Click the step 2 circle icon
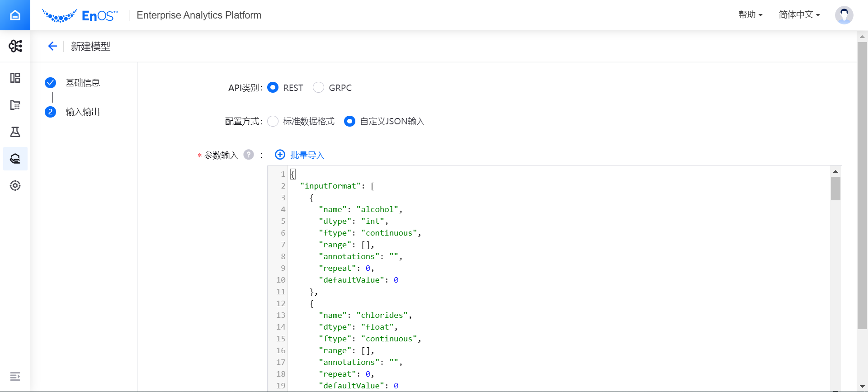This screenshot has height=392, width=868. 50,112
